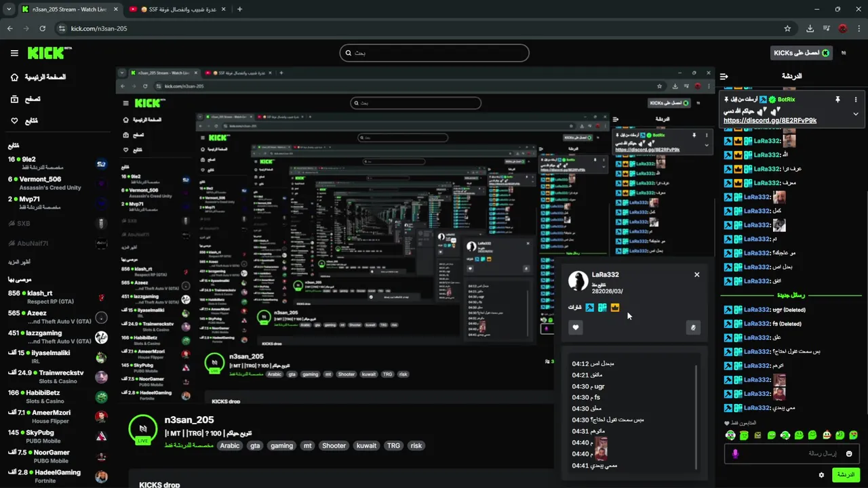Click the moderator badge in user card
868x488 pixels.
[x=589, y=307]
